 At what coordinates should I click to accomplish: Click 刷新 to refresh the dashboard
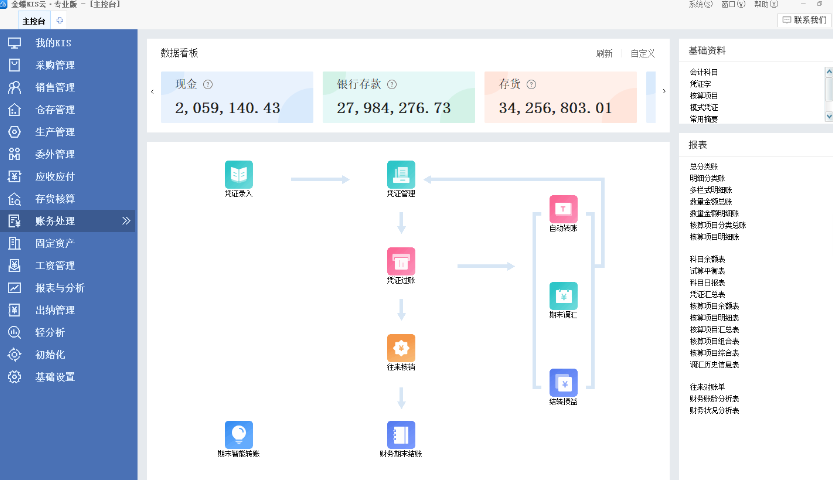[604, 53]
